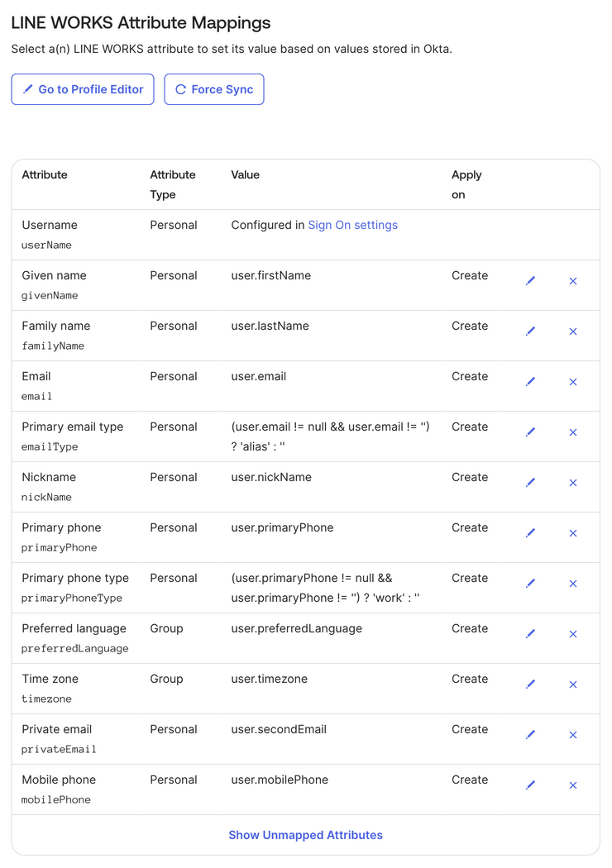Image resolution: width=612 pixels, height=868 pixels.
Task: Edit the Nickname mapping
Action: (531, 482)
